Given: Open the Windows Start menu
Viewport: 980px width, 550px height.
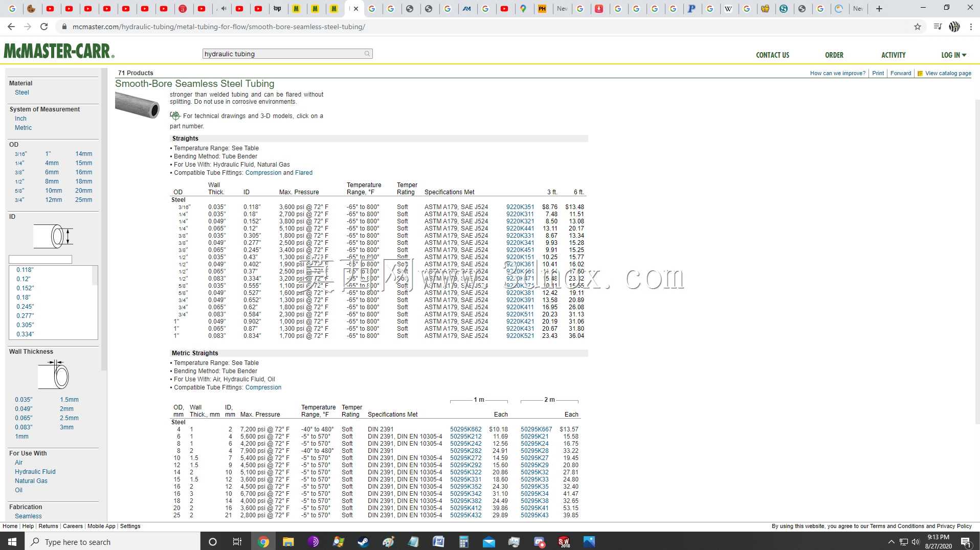Looking at the screenshot, I should [x=12, y=542].
